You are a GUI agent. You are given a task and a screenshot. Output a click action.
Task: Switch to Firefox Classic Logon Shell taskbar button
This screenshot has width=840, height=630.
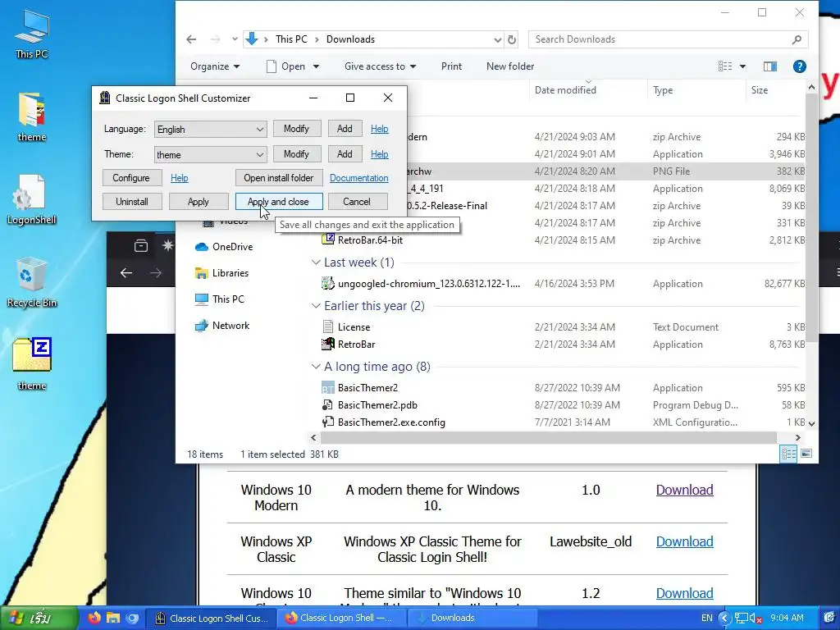342,619
